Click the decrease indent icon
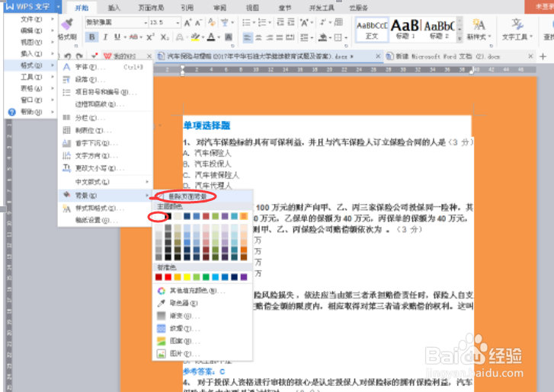 (x=280, y=22)
